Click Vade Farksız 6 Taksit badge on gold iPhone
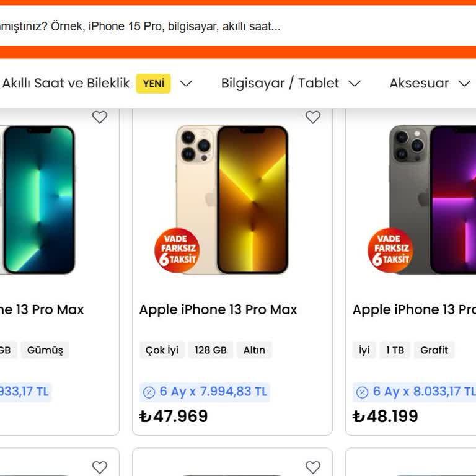This screenshot has height=476, width=476. [177, 251]
